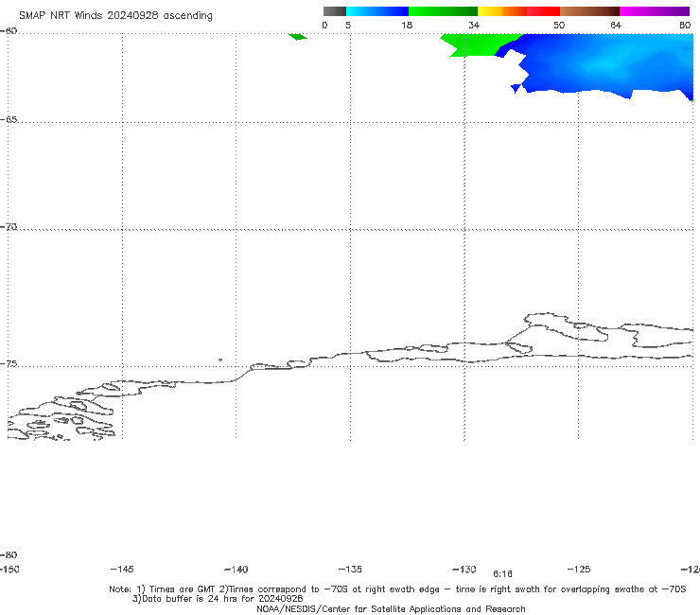The image size is (700, 615).
Task: Click the color bar label '18'
Action: (407, 25)
